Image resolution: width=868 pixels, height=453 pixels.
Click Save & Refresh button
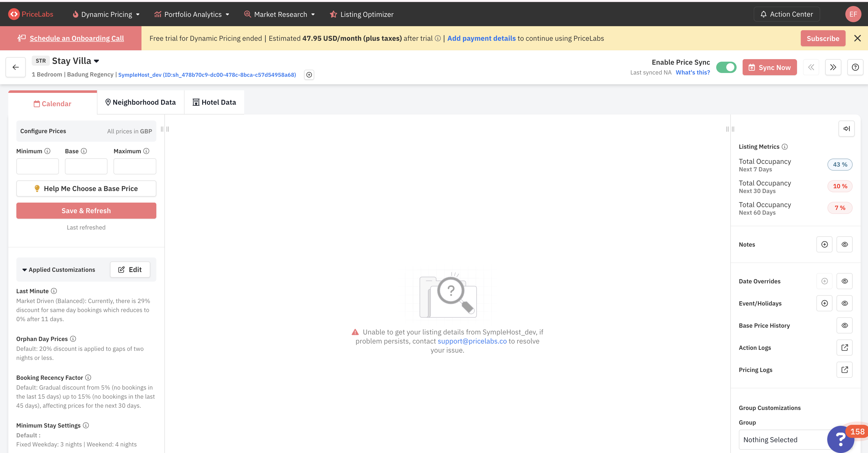point(86,210)
